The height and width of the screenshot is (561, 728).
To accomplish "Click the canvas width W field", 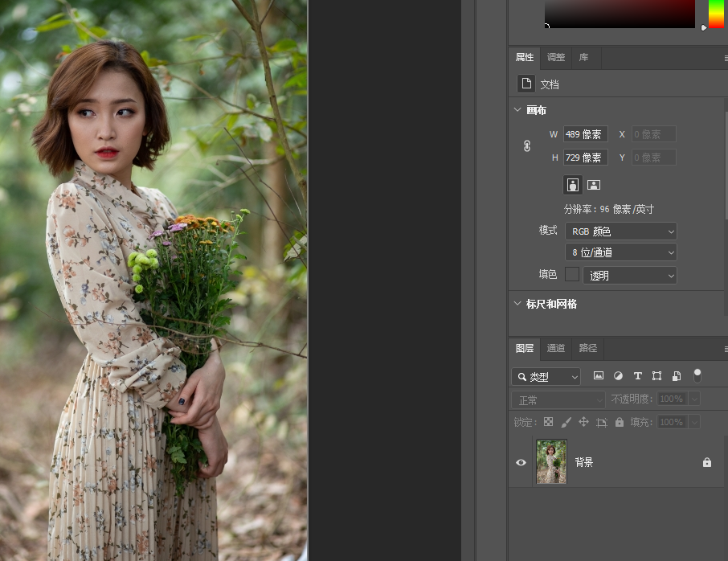I will pyautogui.click(x=586, y=134).
